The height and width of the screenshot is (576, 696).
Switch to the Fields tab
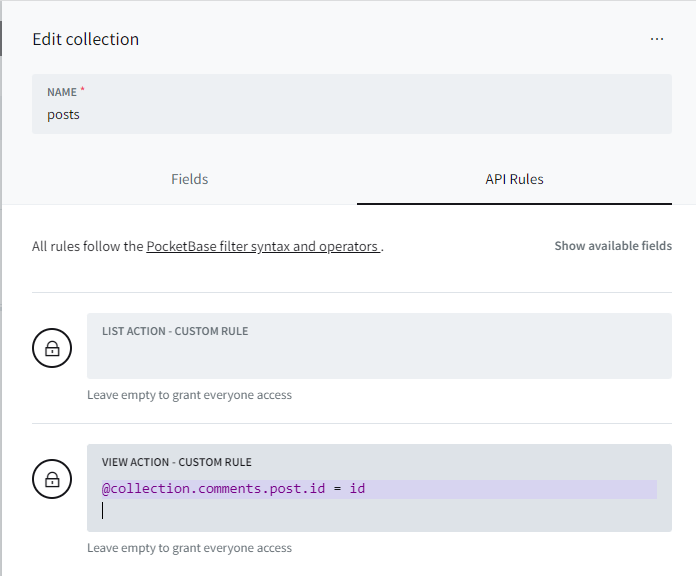pos(190,179)
